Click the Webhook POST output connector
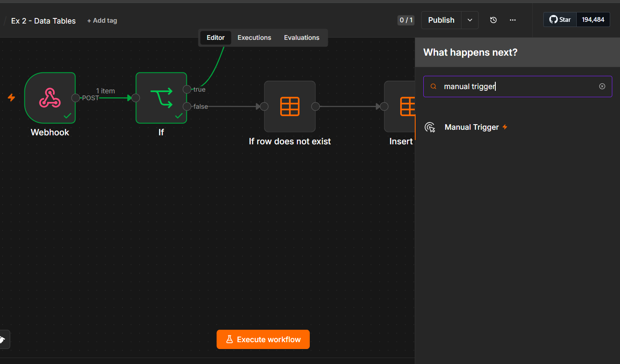 pos(75,98)
